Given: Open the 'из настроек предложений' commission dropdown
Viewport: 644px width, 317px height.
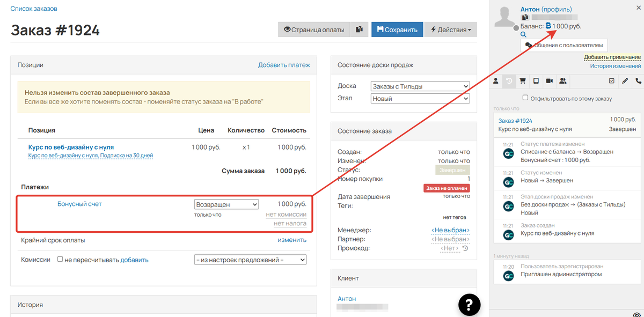Looking at the screenshot, I should tap(250, 260).
